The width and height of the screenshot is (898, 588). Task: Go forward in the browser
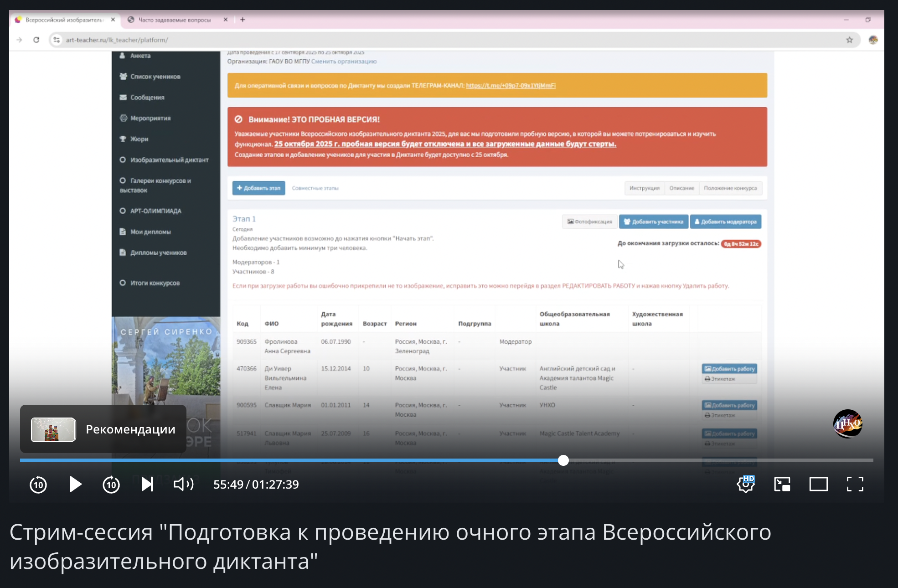click(19, 40)
